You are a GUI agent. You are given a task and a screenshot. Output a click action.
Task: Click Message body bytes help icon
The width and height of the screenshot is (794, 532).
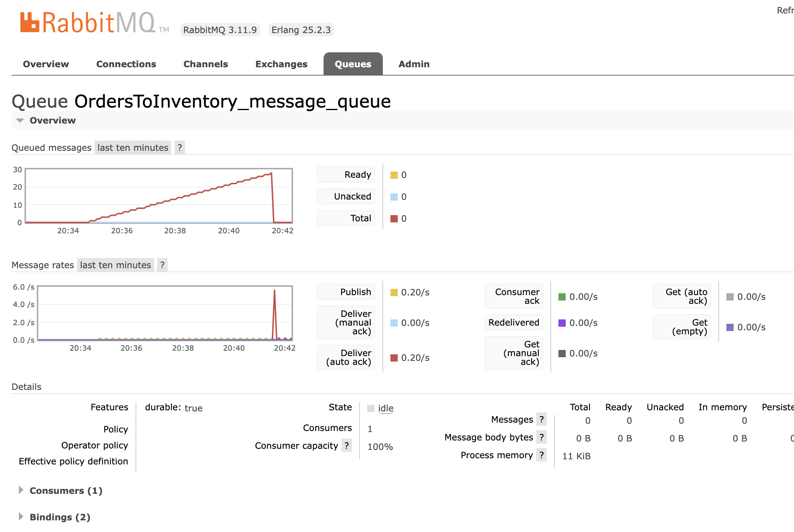(x=542, y=437)
